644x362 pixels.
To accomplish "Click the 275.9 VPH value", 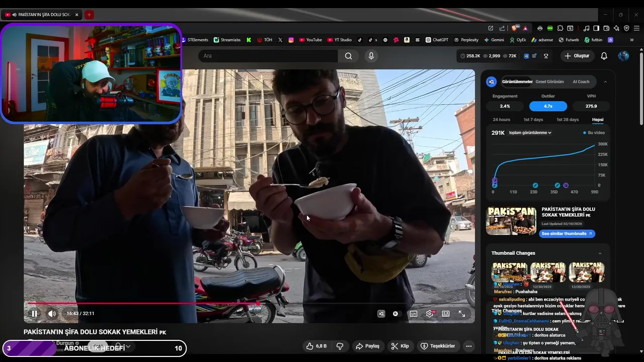I will [x=591, y=106].
